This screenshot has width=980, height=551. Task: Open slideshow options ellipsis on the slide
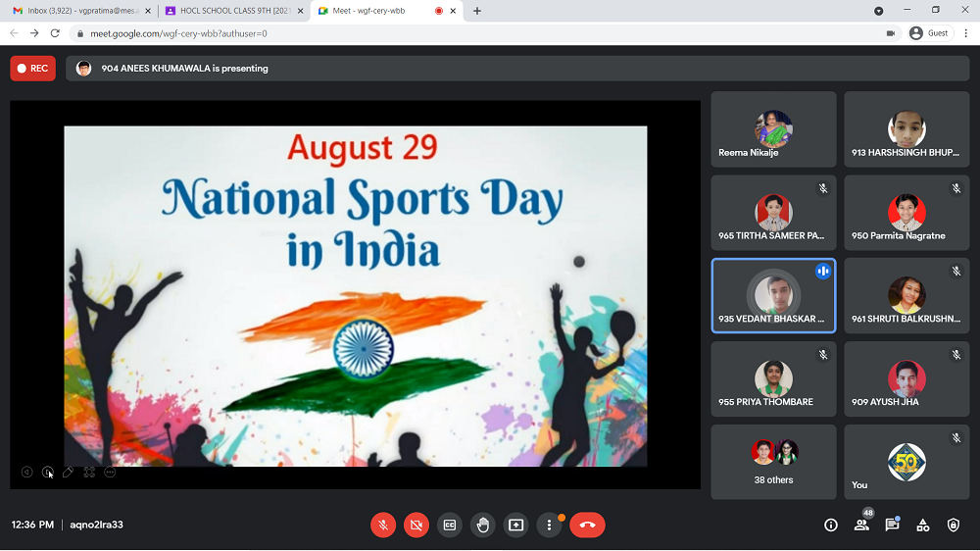click(110, 473)
